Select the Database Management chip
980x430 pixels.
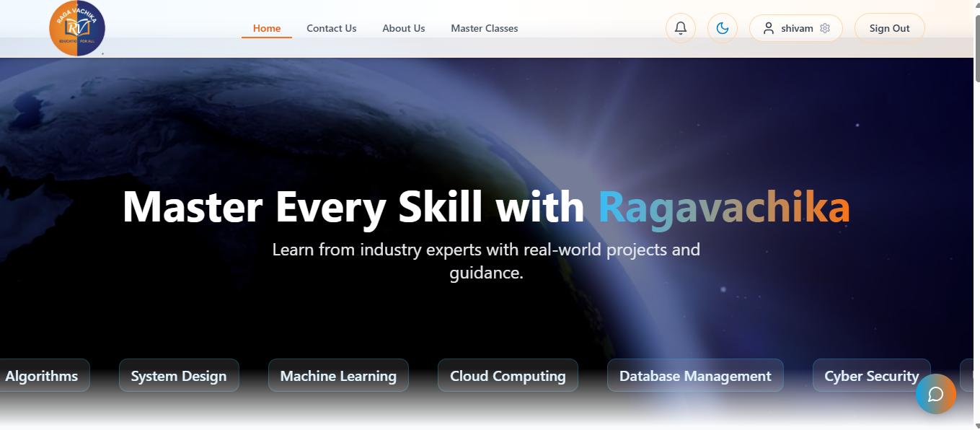tap(695, 376)
